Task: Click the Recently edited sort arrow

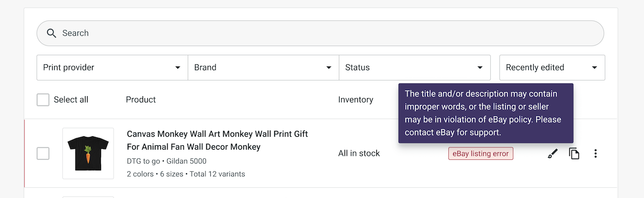Action: click(x=595, y=68)
